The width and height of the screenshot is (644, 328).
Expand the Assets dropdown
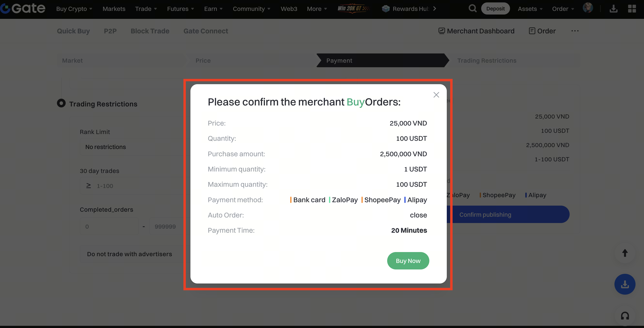coord(530,9)
